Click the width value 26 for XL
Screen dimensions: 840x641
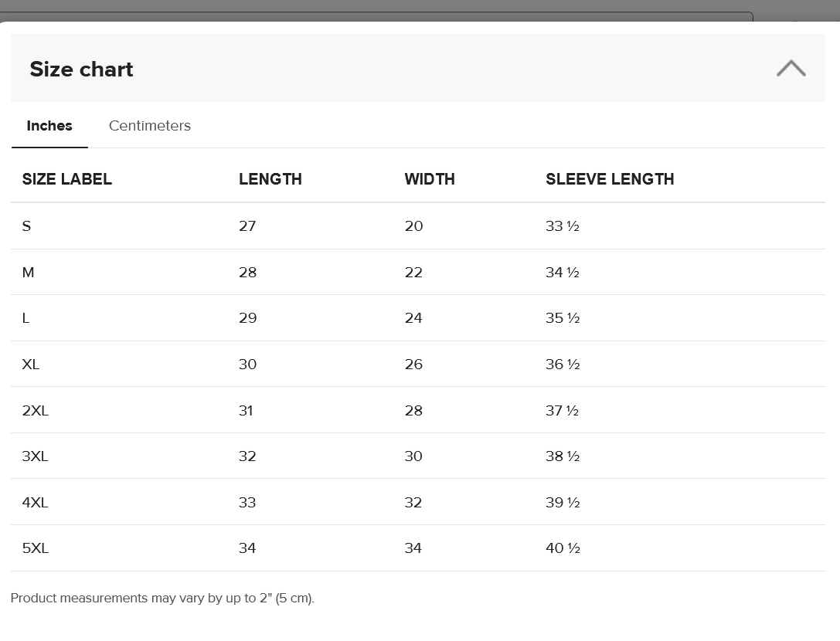tap(413, 365)
